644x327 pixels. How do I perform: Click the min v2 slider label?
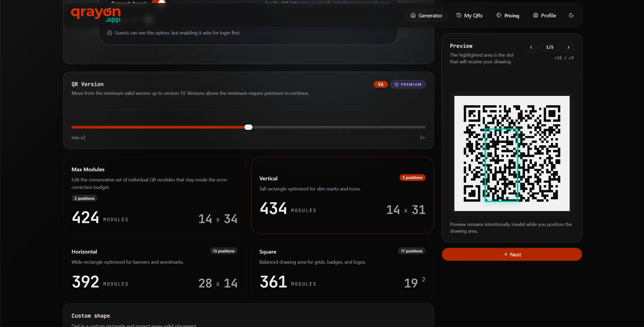click(78, 138)
